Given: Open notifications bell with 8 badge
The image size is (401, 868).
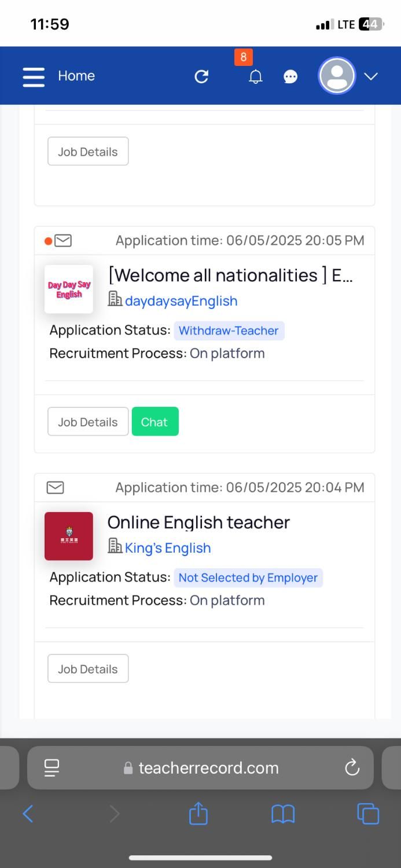Looking at the screenshot, I should (x=255, y=76).
